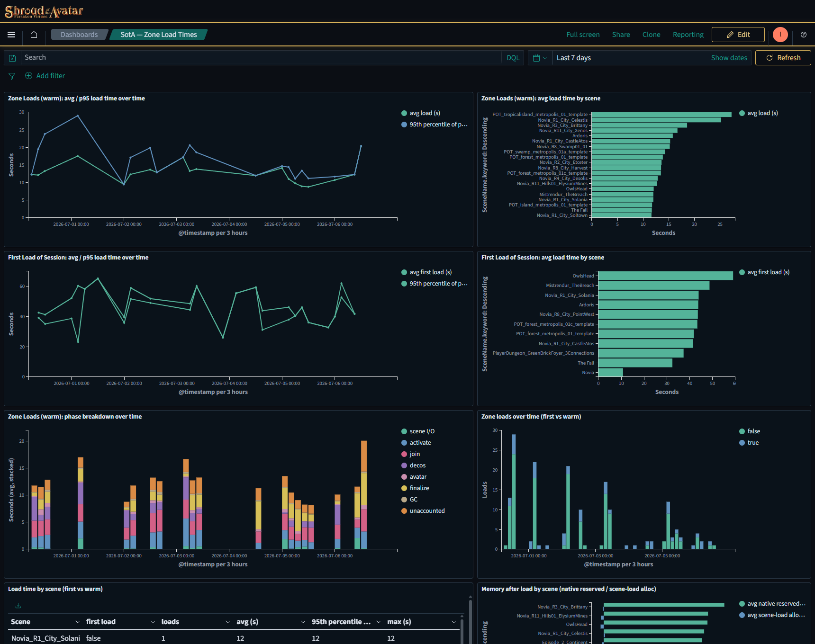
Task: Toggle avg first load (s) in by-scene bar chart
Action: tap(764, 272)
